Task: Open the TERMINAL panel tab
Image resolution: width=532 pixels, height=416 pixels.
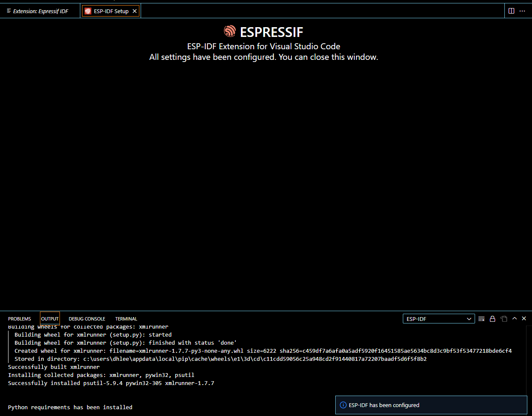Action: 126,319
